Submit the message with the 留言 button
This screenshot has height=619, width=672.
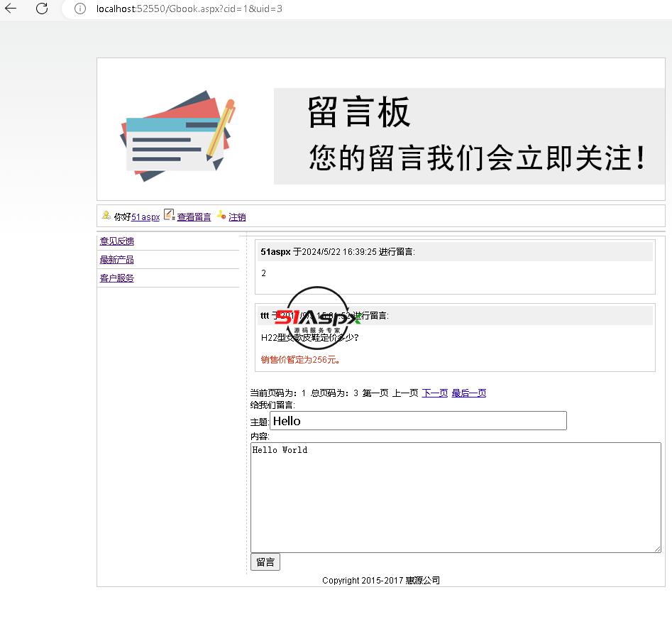tap(265, 562)
